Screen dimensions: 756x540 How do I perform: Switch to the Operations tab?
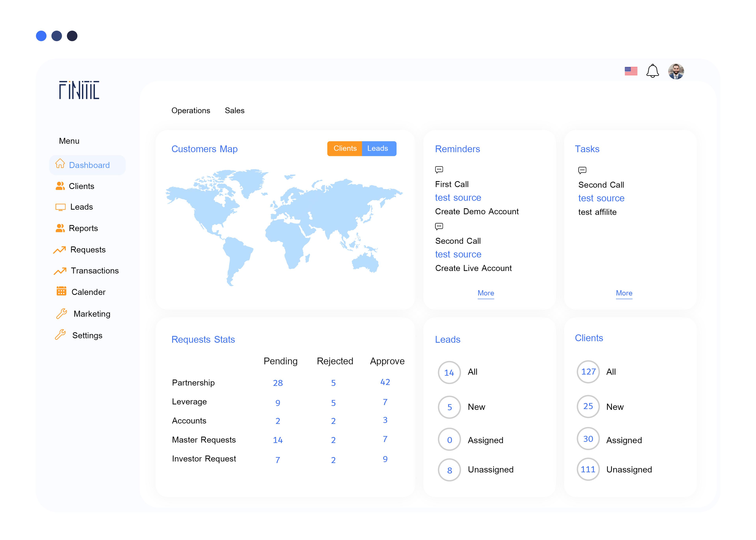[x=191, y=110]
